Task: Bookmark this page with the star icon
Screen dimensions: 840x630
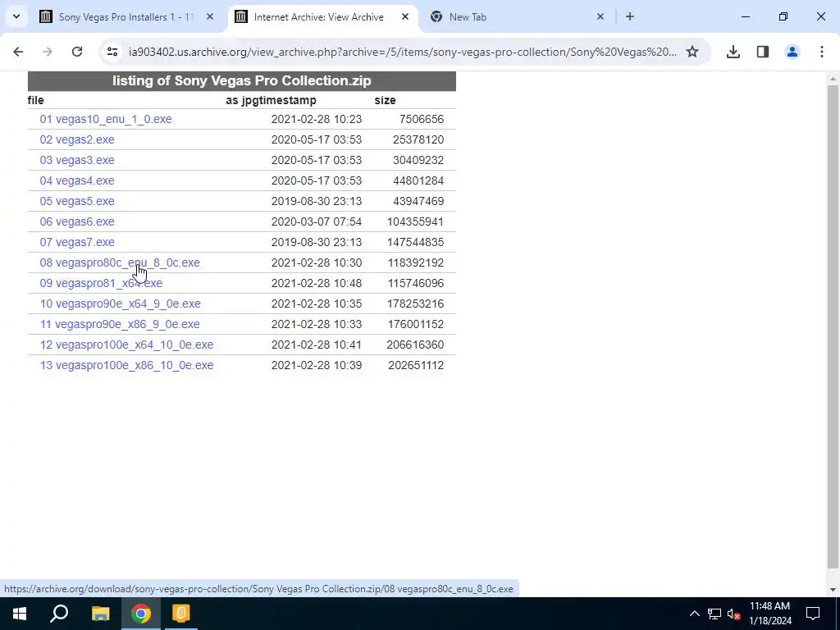Action: [692, 52]
